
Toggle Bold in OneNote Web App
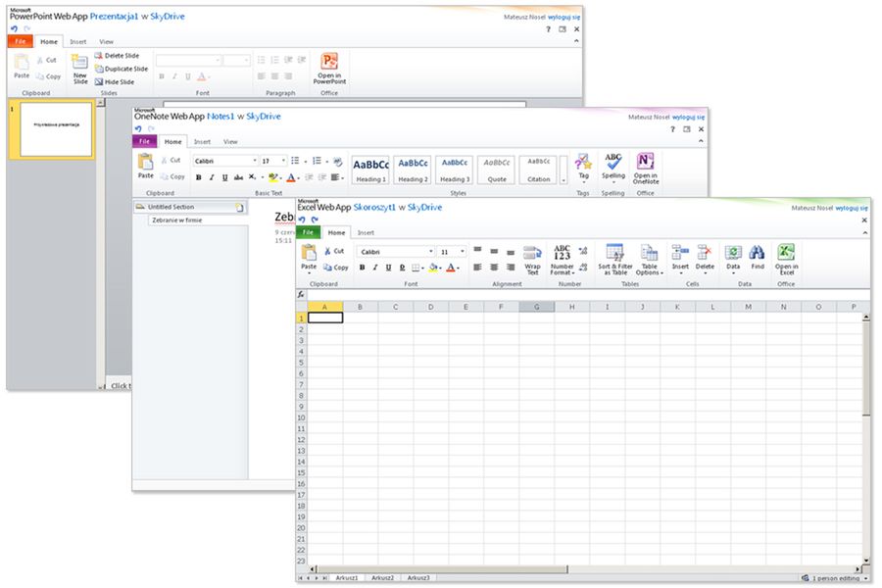(199, 177)
